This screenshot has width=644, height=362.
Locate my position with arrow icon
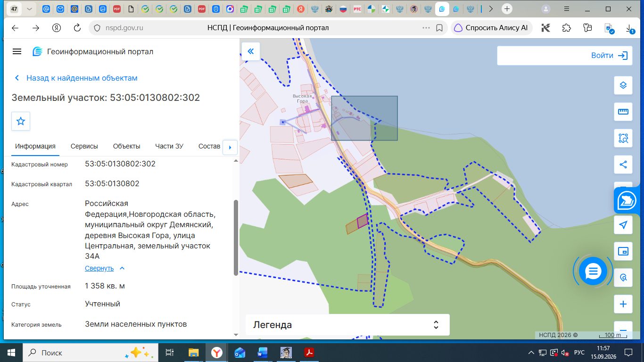coord(623,225)
